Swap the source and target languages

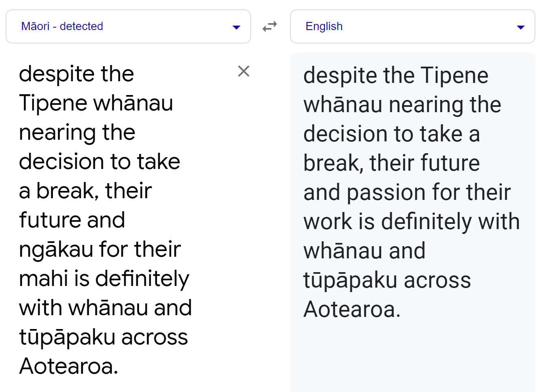pos(269,26)
